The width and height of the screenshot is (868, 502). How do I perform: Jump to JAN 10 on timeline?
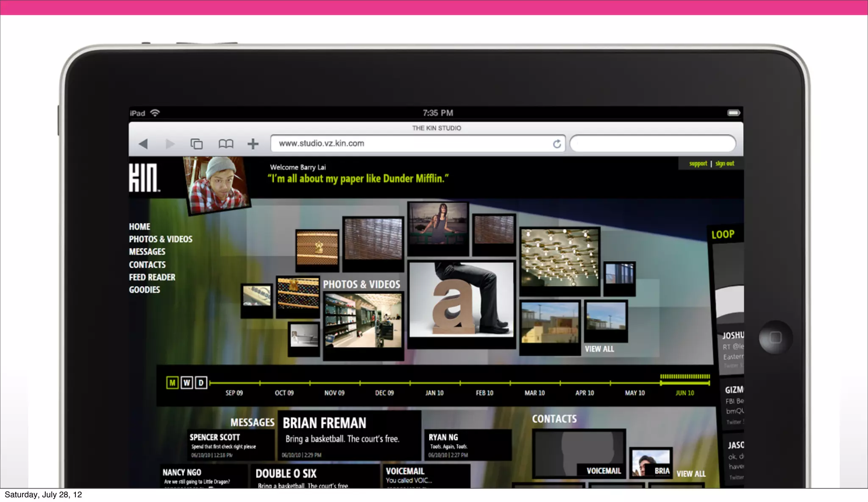pos(434,393)
